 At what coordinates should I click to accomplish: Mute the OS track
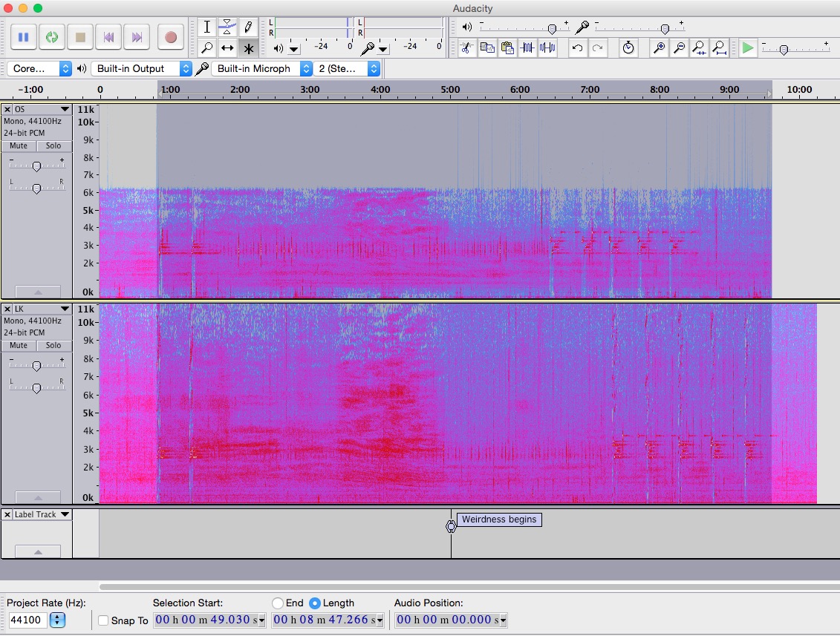[19, 146]
